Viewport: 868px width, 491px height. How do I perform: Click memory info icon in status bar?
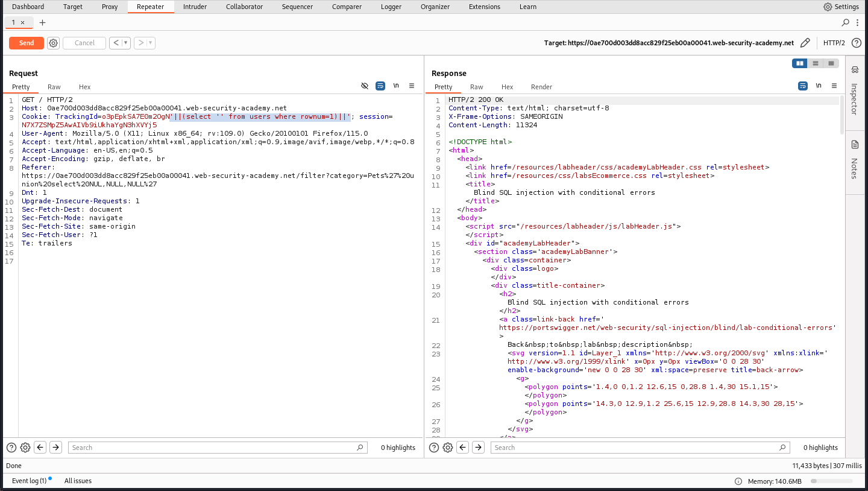738,481
